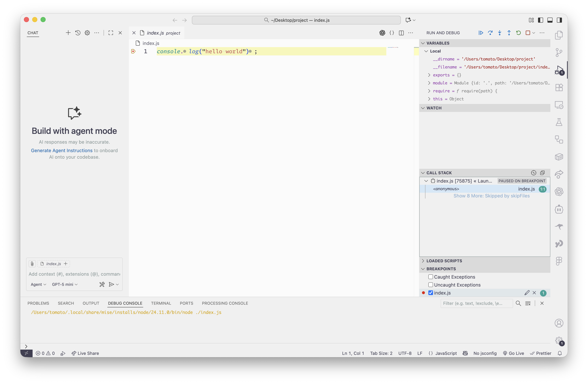This screenshot has height=384, width=588.
Task: Enable the Uncaught Exceptions checkbox
Action: pyautogui.click(x=431, y=285)
